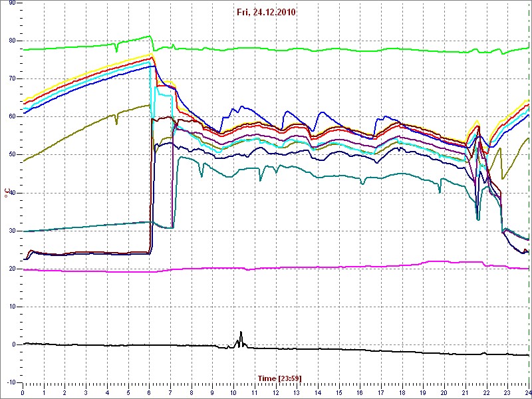The width and height of the screenshot is (532, 399).
Task: Click hour 1 label on the time axis
Action: (x=44, y=392)
